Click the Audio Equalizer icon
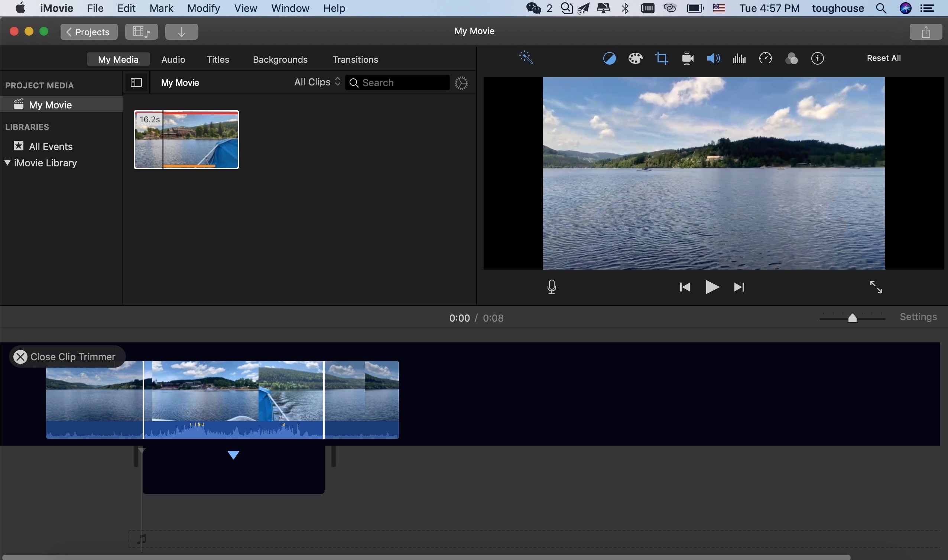This screenshot has height=560, width=948. tap(739, 59)
